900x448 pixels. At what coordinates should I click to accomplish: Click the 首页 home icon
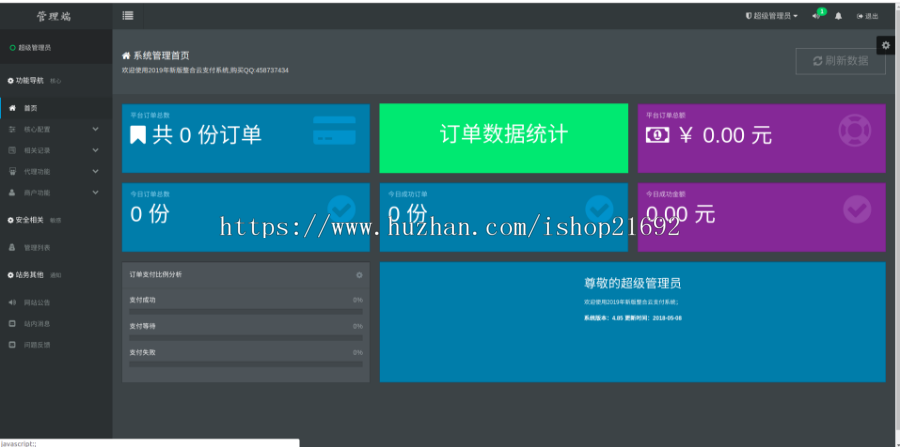coord(13,108)
